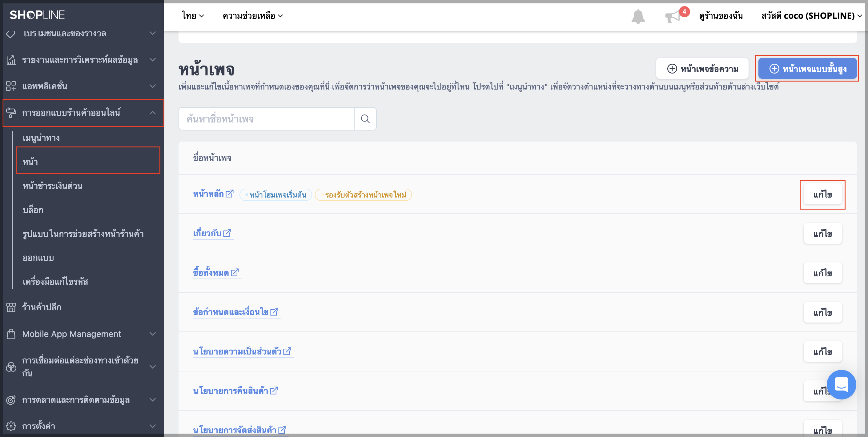The width and height of the screenshot is (868, 437).
Task: Open the เกี่ยวกับ page link
Action: pos(207,233)
